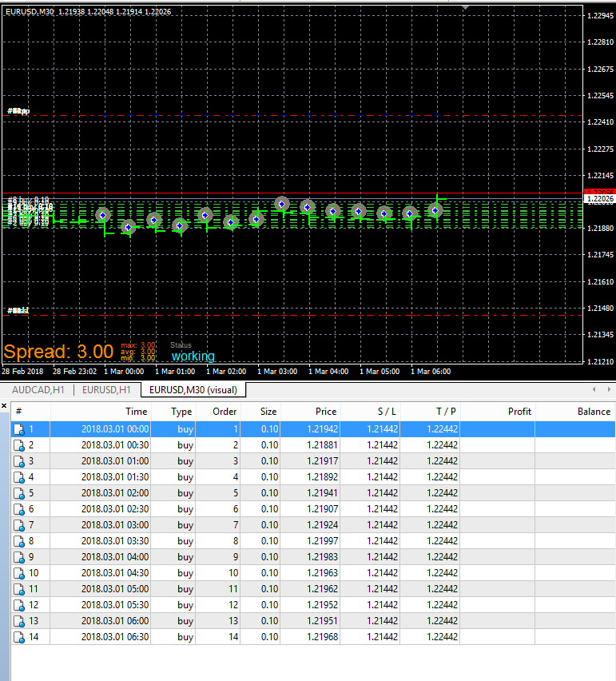616x681 pixels.
Task: Switch to the AUDCAD,H1 chart tab
Action: pos(38,389)
